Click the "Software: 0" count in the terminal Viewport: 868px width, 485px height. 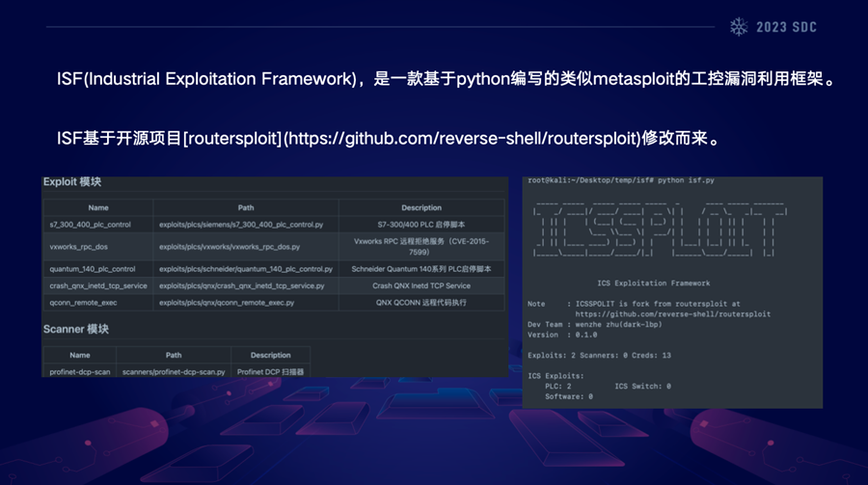[568, 397]
